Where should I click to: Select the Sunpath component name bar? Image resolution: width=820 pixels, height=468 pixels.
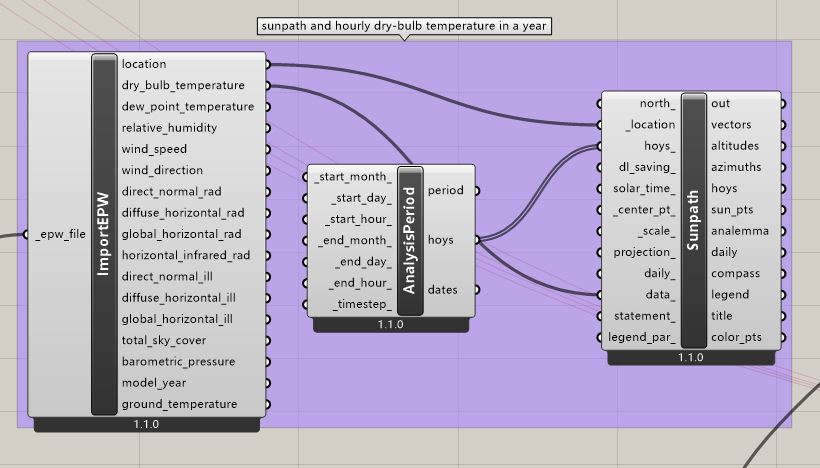click(693, 220)
